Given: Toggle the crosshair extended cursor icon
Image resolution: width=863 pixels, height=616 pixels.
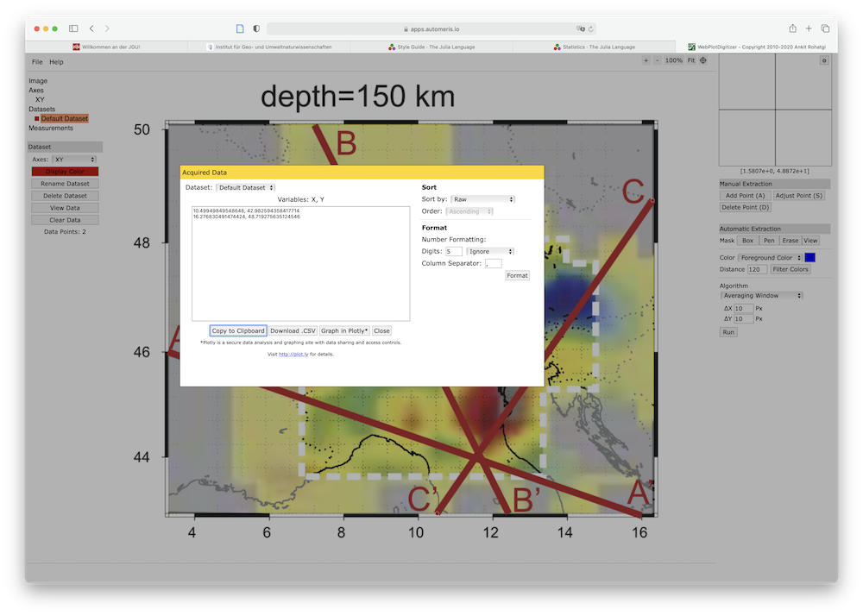Looking at the screenshot, I should coord(702,60).
